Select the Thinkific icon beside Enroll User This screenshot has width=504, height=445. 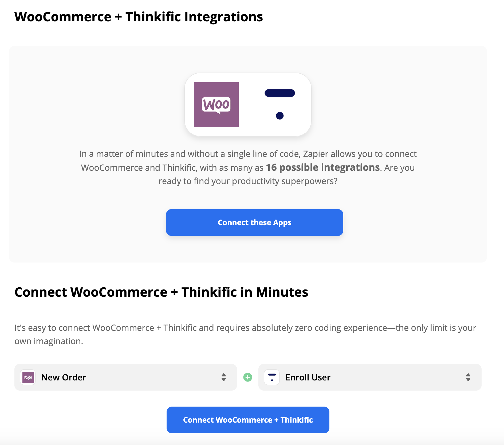[x=271, y=377]
